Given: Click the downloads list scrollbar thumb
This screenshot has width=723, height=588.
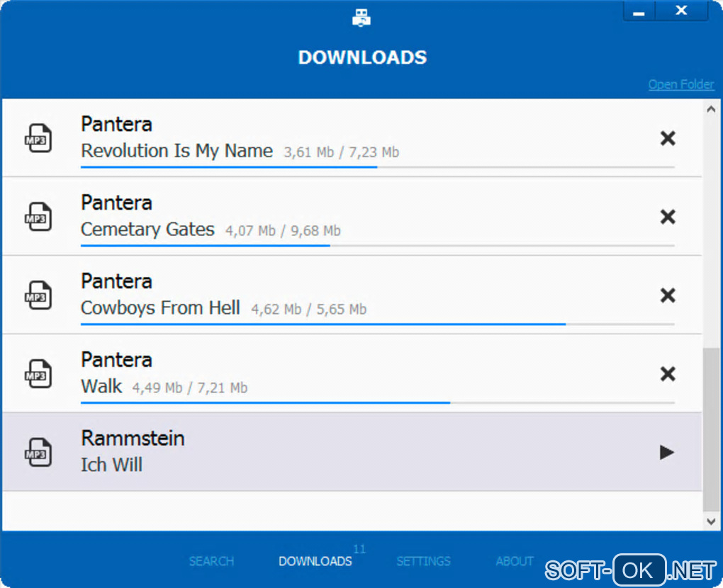Looking at the screenshot, I should click(x=711, y=429).
